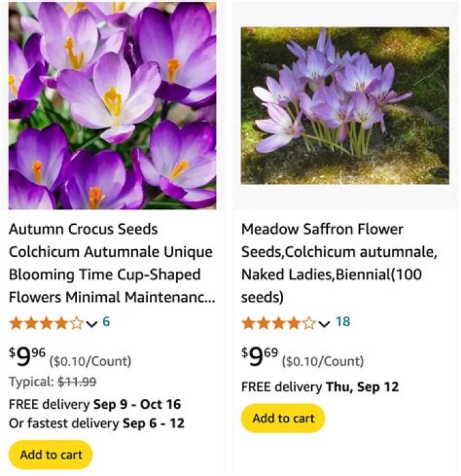The image size is (461, 476).
Task: Expand rating breakdown chevron beside 6 reviews
Action: [92, 324]
